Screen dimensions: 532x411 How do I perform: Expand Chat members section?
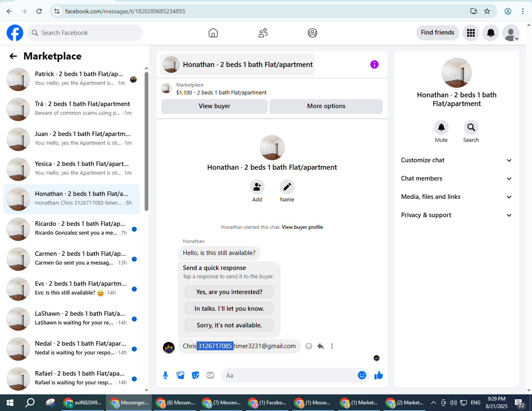tap(457, 178)
